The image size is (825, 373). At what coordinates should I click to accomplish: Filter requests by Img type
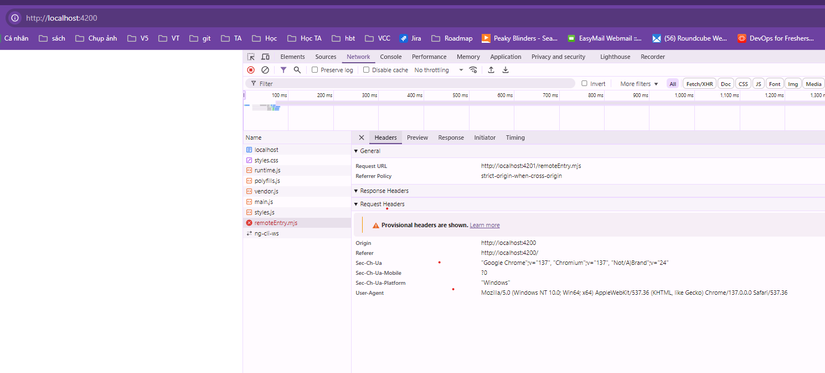tap(793, 84)
